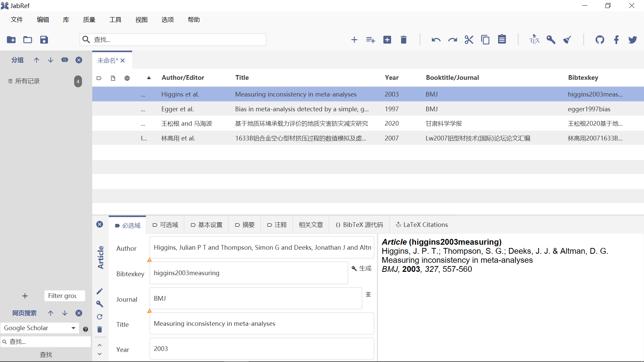644x362 pixels.
Task: Open the 质量 menu
Action: (89, 20)
